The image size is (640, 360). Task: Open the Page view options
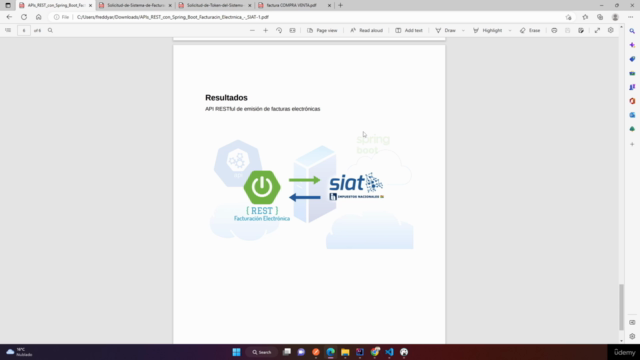[322, 30]
